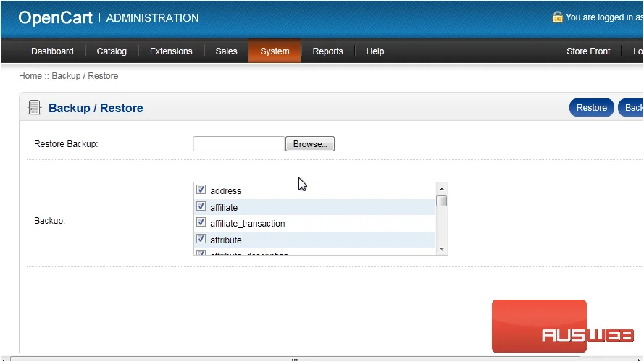Image resolution: width=644 pixels, height=362 pixels.
Task: Open the System menu
Action: tap(275, 51)
